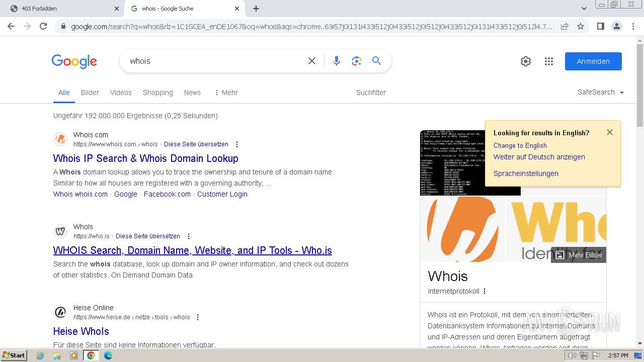644x362 pixels.
Task: Open the taskbar volume control
Action: pyautogui.click(x=572, y=355)
